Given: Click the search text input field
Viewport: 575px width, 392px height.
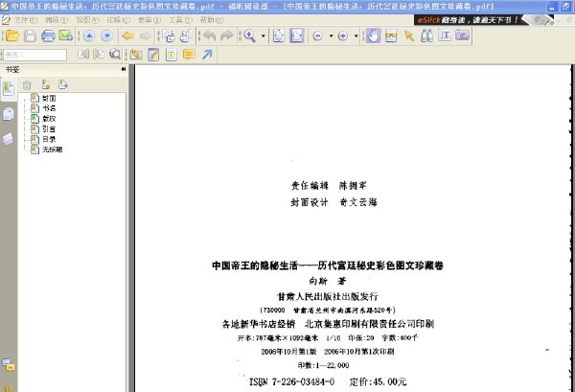Looking at the screenshot, I should (34, 55).
